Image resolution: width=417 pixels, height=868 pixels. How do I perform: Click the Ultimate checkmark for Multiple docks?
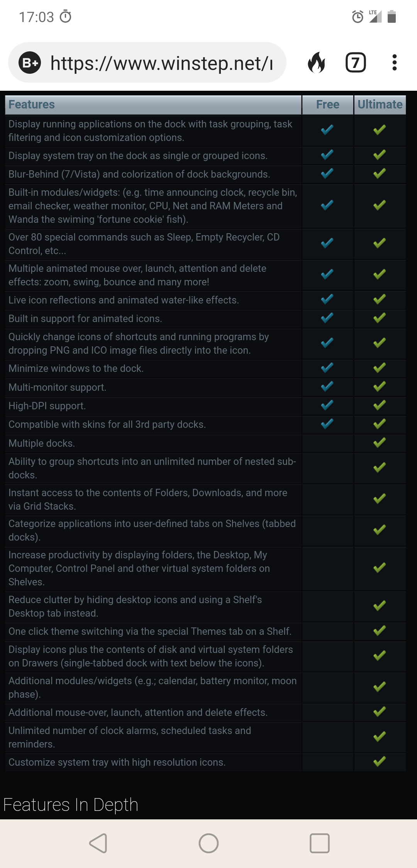pyautogui.click(x=380, y=442)
